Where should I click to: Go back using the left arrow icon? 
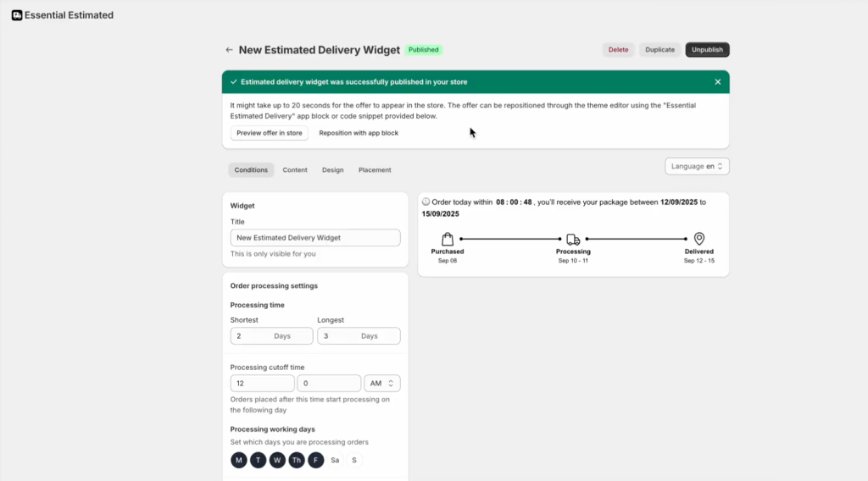click(229, 50)
